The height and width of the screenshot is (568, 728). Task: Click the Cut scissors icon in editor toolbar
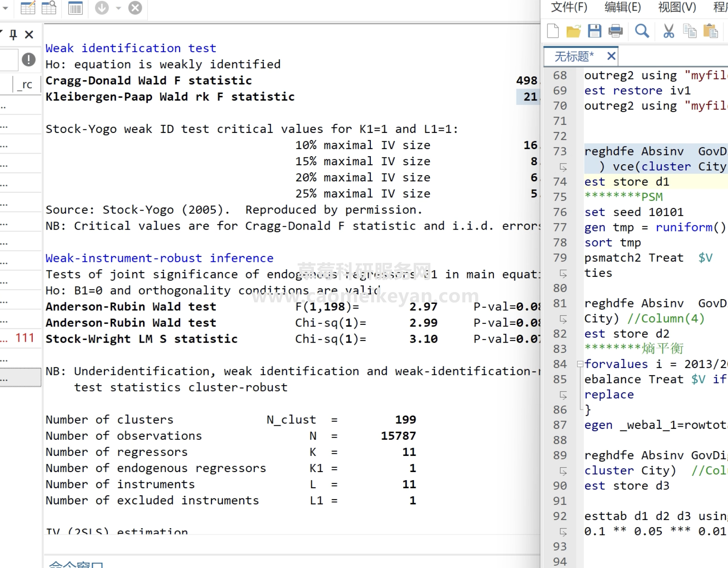[669, 31]
